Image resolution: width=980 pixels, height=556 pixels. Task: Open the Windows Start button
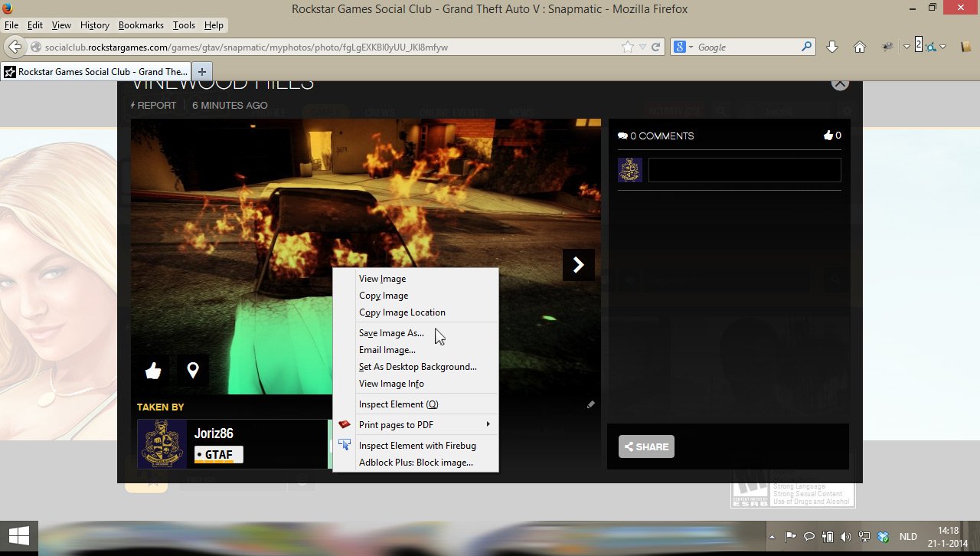[19, 536]
